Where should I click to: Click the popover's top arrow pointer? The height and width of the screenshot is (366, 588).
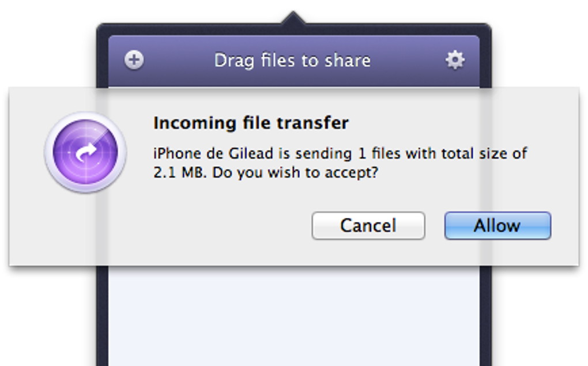pos(293,18)
